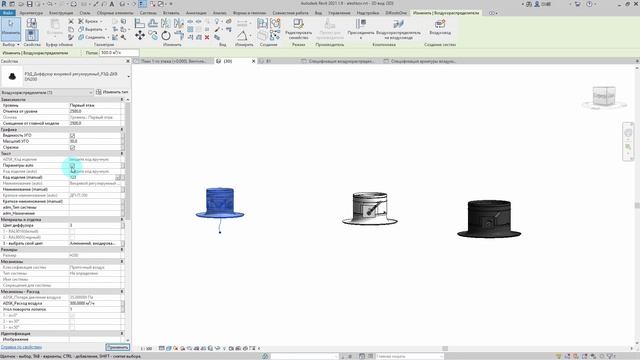Click the Properties palette icon in ribbon
The width and height of the screenshot is (640, 360).
pos(31,35)
